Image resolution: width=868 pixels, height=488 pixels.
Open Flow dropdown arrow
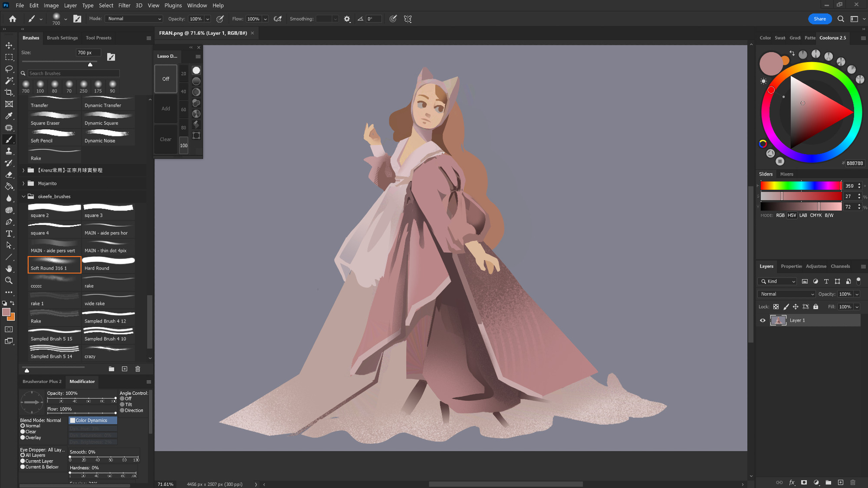(x=265, y=19)
